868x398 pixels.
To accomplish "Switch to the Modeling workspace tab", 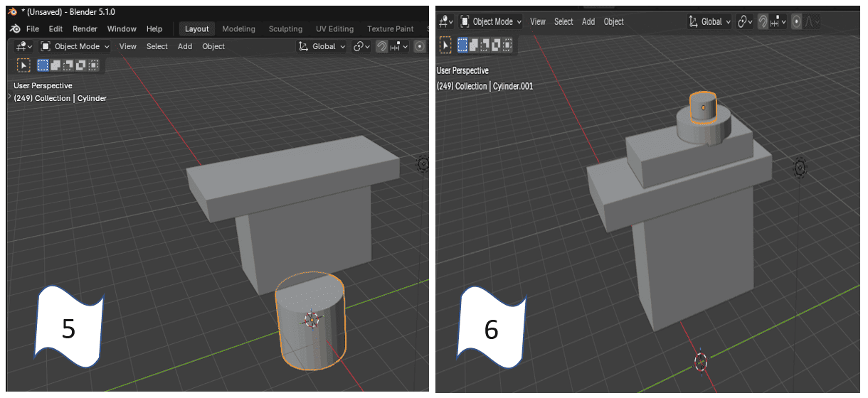I will click(238, 29).
